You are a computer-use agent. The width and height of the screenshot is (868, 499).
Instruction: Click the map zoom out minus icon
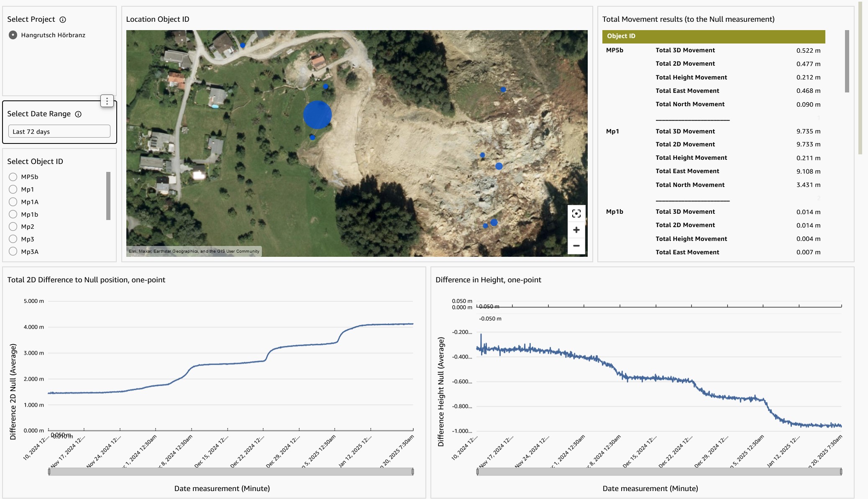pos(576,246)
